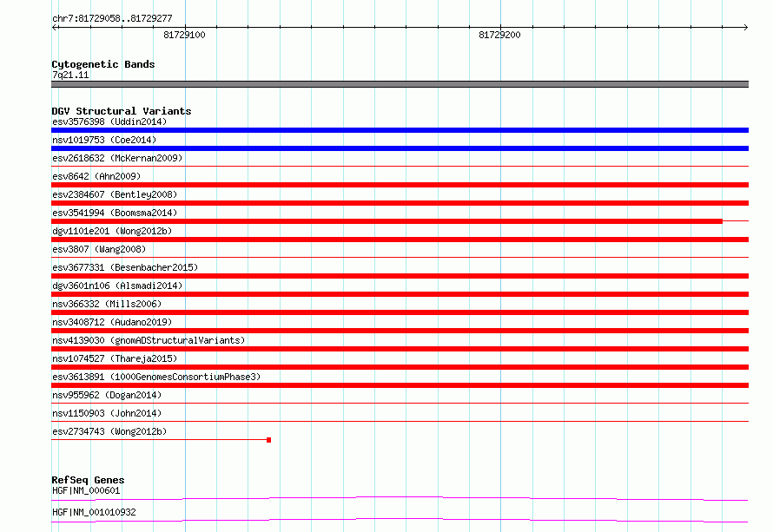Image resolution: width=773 pixels, height=532 pixels.
Task: Select the nsv1019753 (Coe2014) variant label
Action: coord(104,140)
